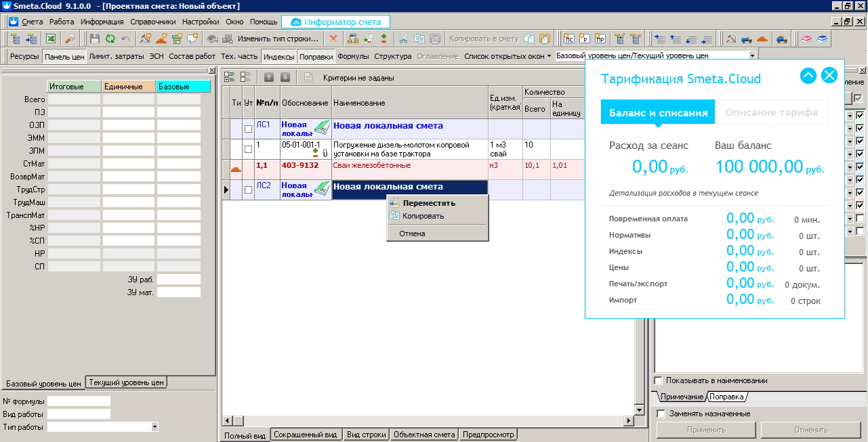Click the magnifying glass search icon
868x442 pixels.
[x=70, y=39]
